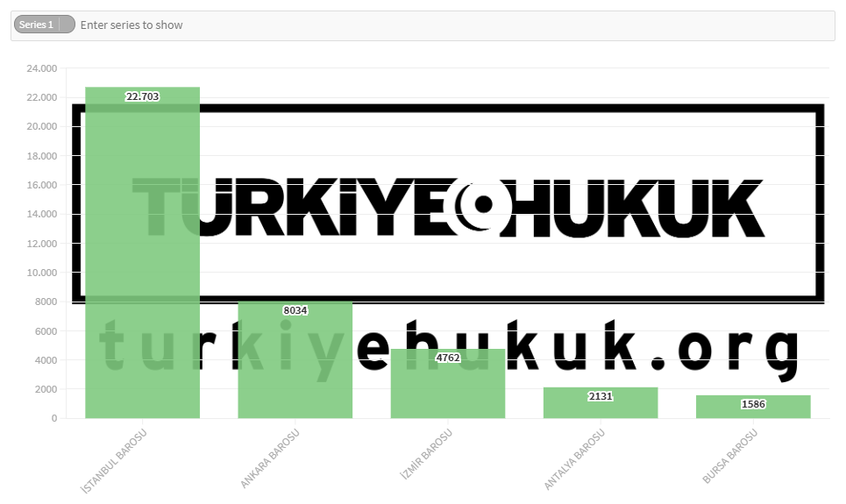846x504 pixels.
Task: Click the BURSA BAROSU axis label
Action: (x=730, y=457)
